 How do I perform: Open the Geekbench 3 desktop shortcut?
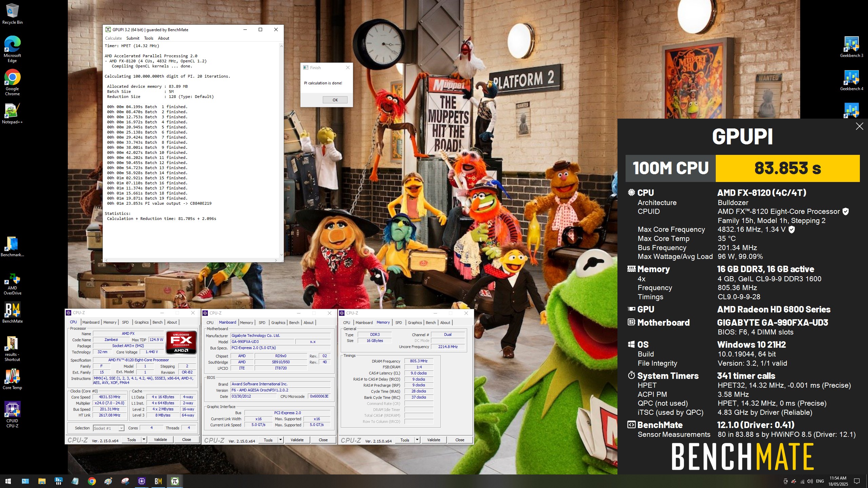[x=851, y=47]
